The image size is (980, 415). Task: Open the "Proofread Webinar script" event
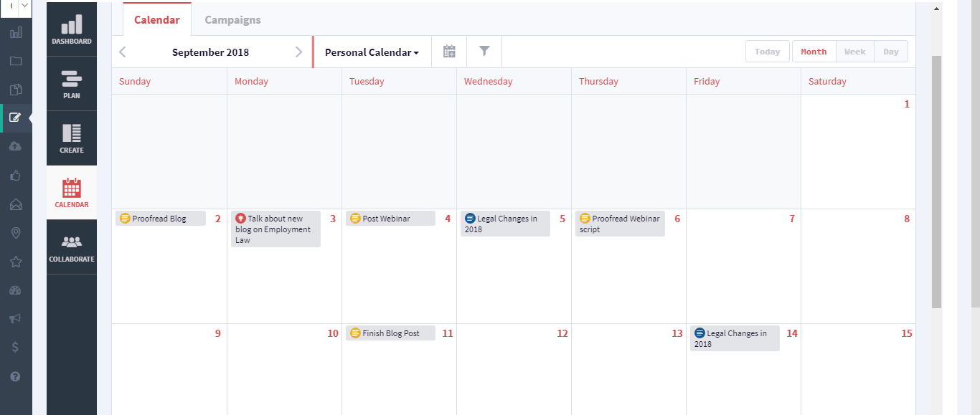point(620,224)
